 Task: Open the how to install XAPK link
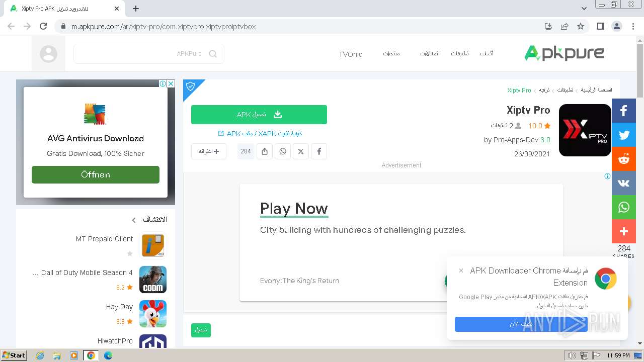(x=260, y=134)
